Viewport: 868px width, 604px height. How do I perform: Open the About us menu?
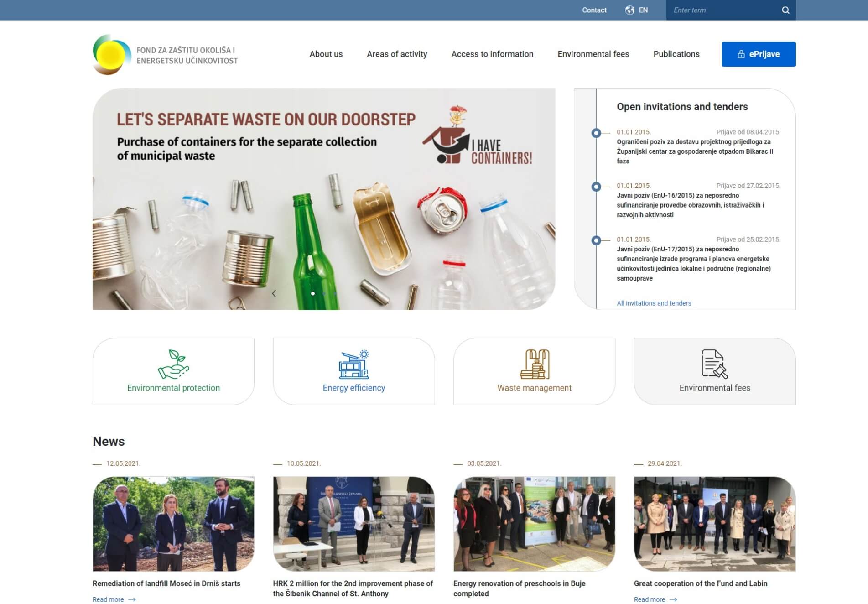coord(326,54)
